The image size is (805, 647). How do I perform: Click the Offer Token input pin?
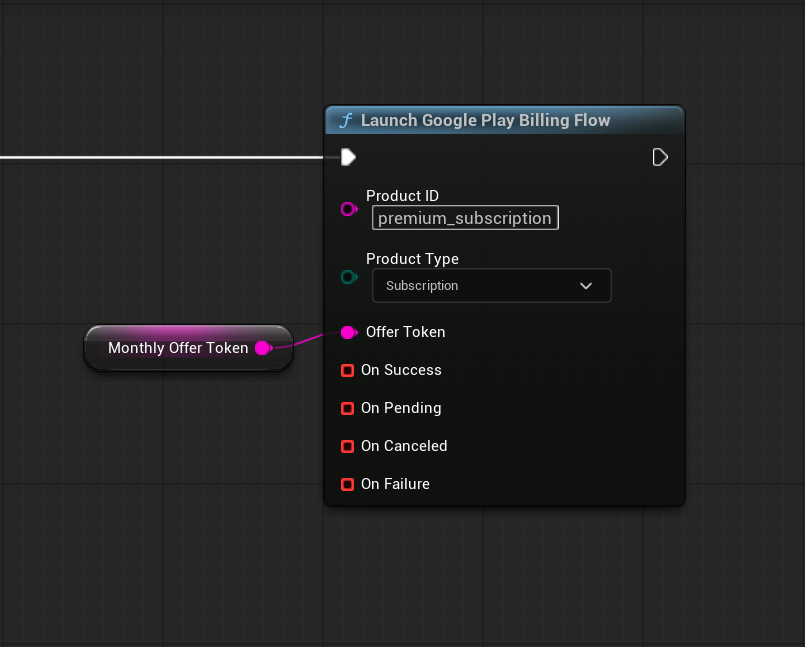349,332
